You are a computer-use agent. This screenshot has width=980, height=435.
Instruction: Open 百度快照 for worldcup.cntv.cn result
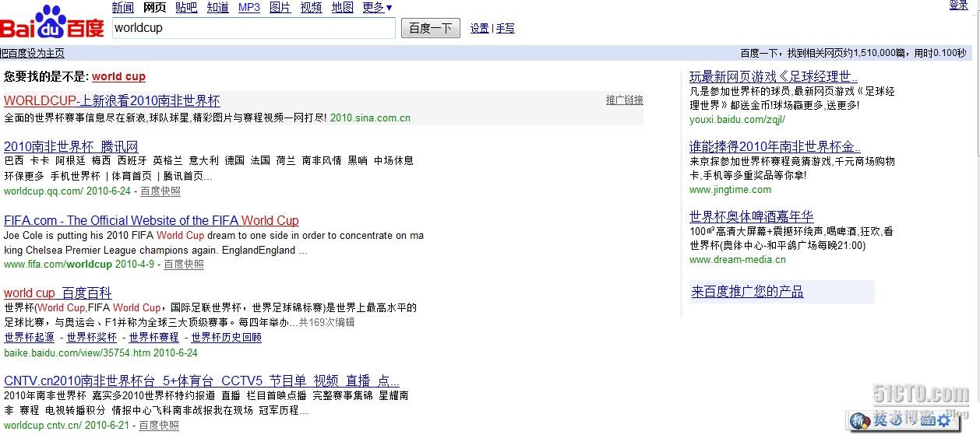click(159, 425)
